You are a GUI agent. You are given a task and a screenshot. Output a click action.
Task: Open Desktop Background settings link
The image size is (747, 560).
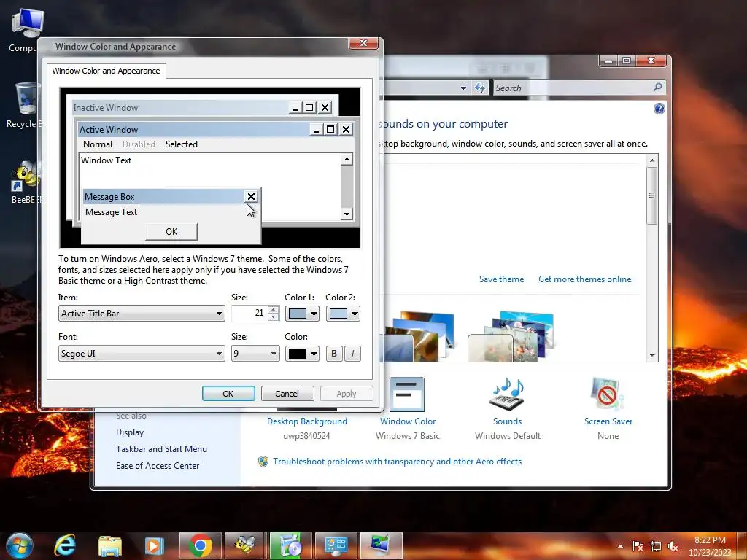click(307, 421)
